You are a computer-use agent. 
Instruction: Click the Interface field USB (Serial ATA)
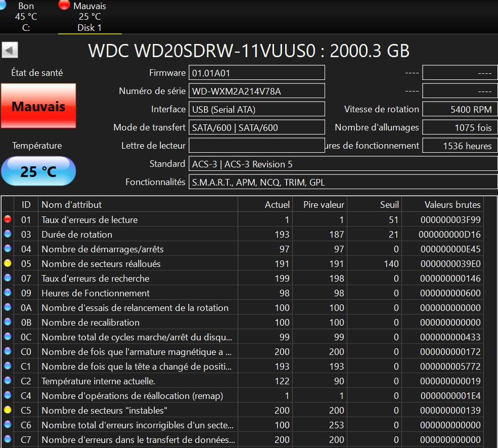pyautogui.click(x=256, y=109)
